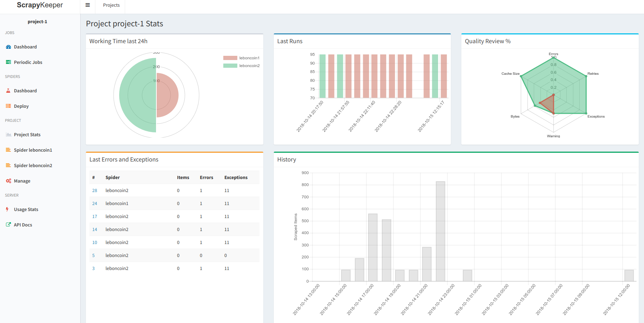This screenshot has width=644, height=323.
Task: Click the Spiders Dashboard flask icon
Action: click(x=8, y=91)
